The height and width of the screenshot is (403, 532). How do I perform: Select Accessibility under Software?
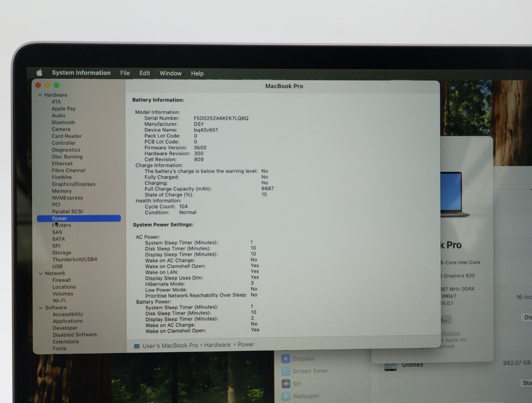pos(68,314)
